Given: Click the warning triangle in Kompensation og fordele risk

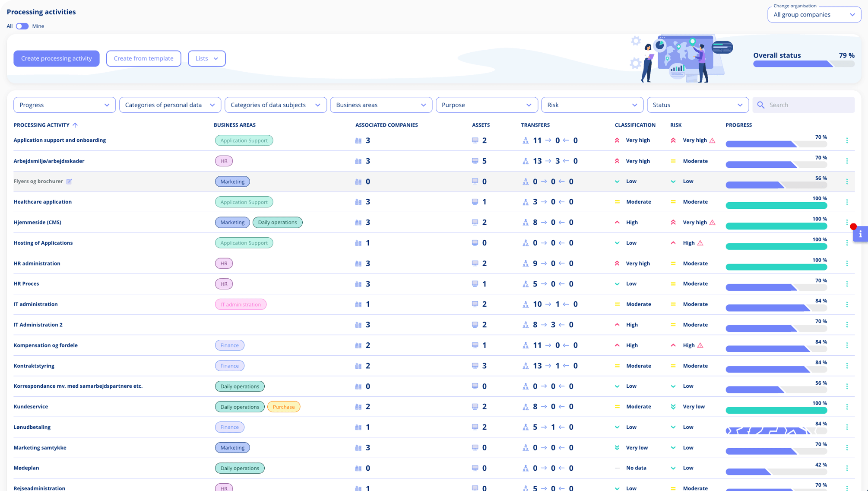Looking at the screenshot, I should pos(700,345).
